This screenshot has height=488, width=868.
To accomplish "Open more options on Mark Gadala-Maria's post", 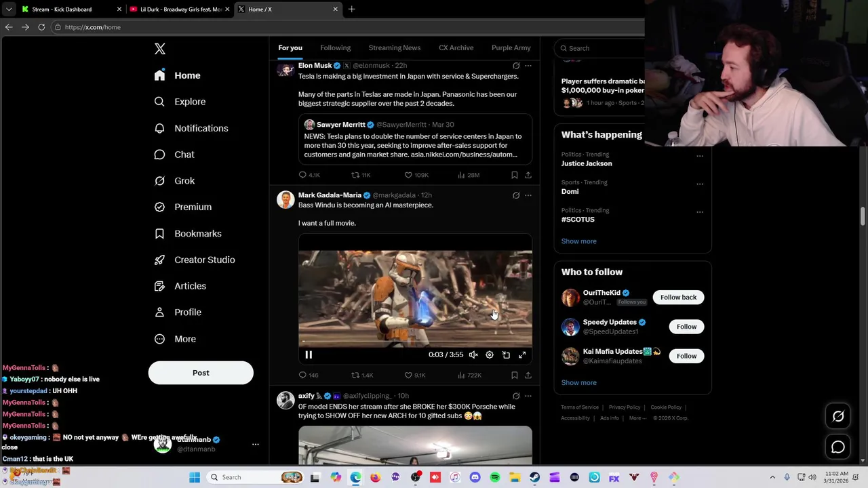I will pyautogui.click(x=528, y=195).
